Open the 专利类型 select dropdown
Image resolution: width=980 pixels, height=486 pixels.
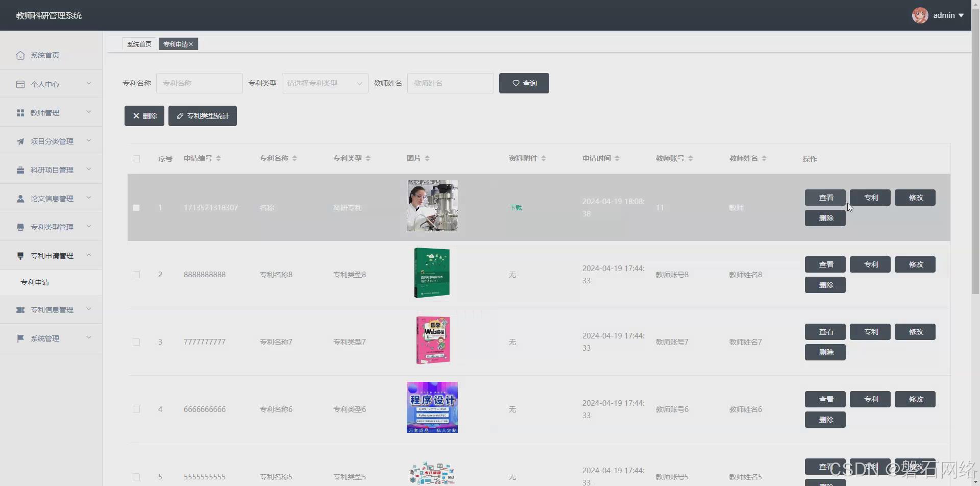[x=325, y=83]
